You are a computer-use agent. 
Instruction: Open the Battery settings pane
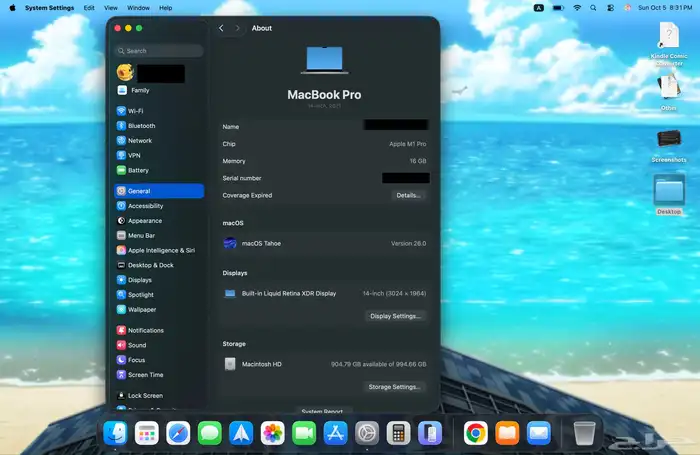click(138, 170)
